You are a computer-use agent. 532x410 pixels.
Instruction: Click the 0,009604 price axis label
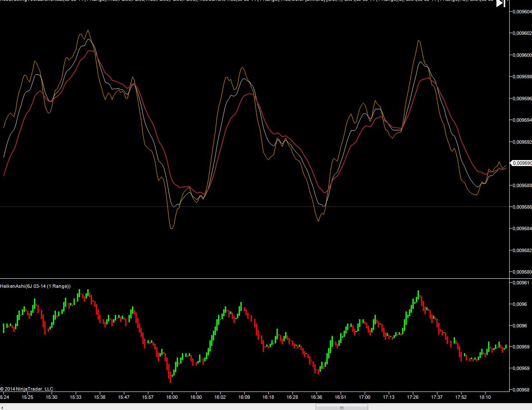point(522,12)
